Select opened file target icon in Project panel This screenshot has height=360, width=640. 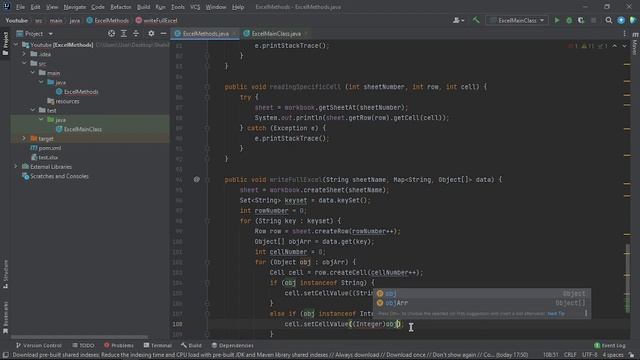point(111,33)
